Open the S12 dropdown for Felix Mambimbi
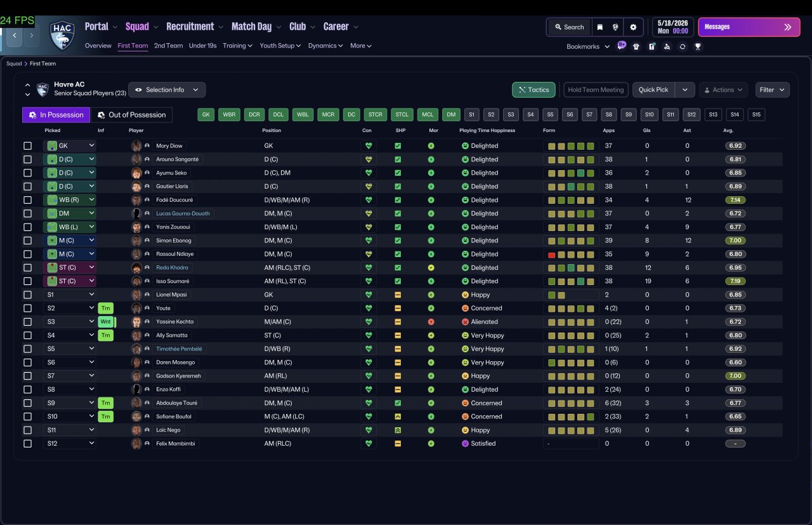The width and height of the screenshot is (812, 525). (x=70, y=443)
